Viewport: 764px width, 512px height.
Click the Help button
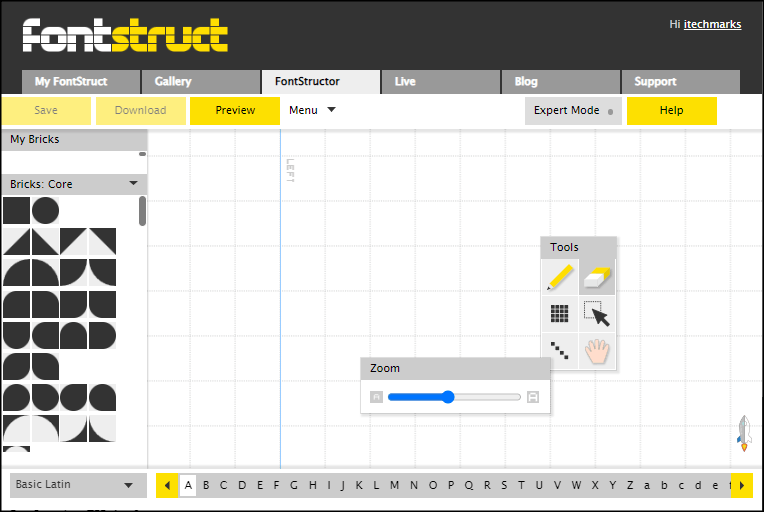(671, 111)
